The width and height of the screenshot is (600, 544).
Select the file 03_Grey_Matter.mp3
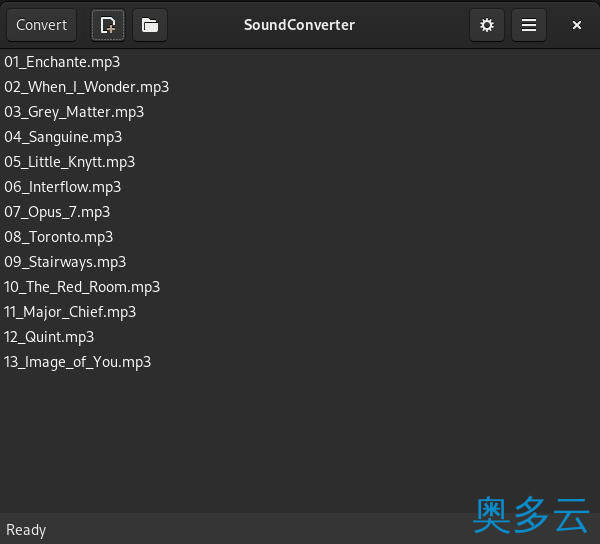point(300,112)
